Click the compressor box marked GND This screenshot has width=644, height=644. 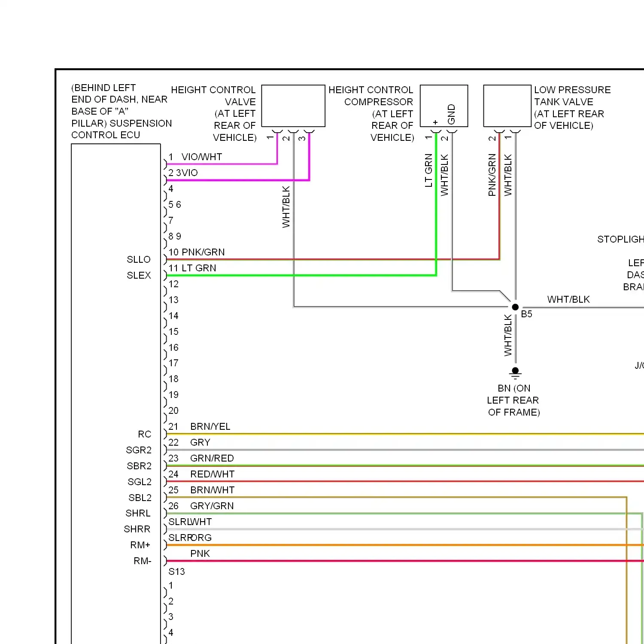444,106
